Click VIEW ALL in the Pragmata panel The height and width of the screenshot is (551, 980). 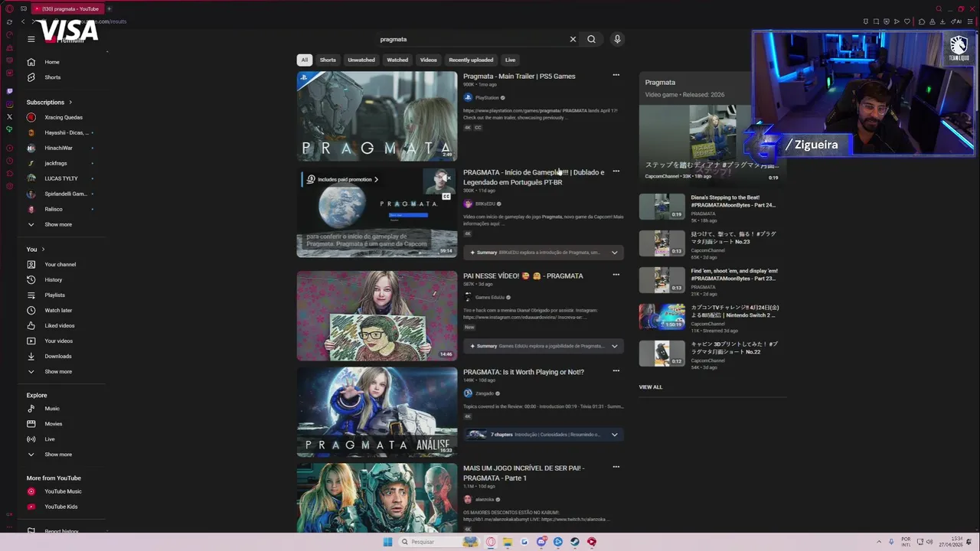coord(651,387)
